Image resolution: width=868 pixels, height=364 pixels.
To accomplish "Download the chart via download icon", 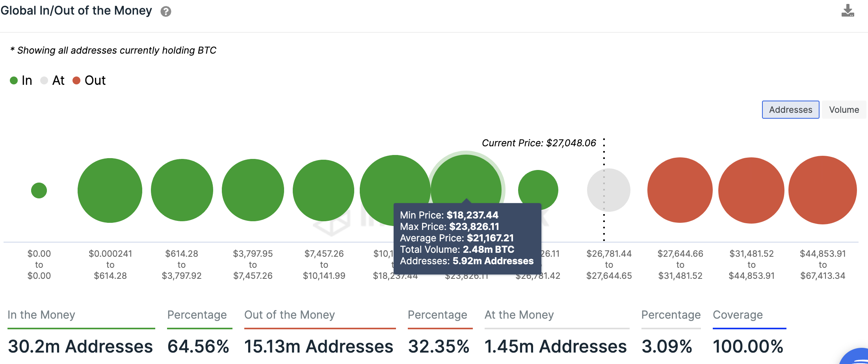I will coord(848,11).
